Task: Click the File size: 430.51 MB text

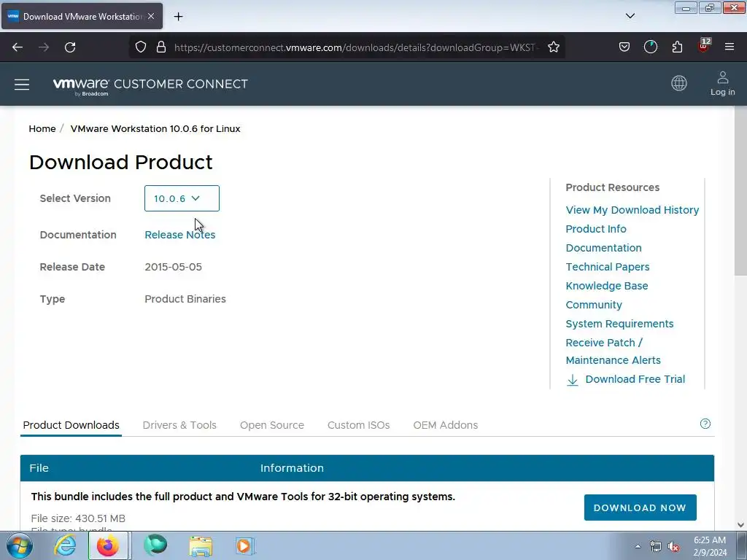Action: [x=78, y=518]
